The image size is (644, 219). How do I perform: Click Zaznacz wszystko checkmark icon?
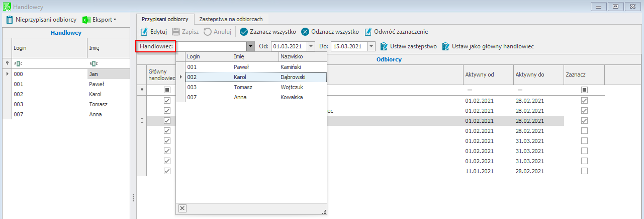click(244, 32)
